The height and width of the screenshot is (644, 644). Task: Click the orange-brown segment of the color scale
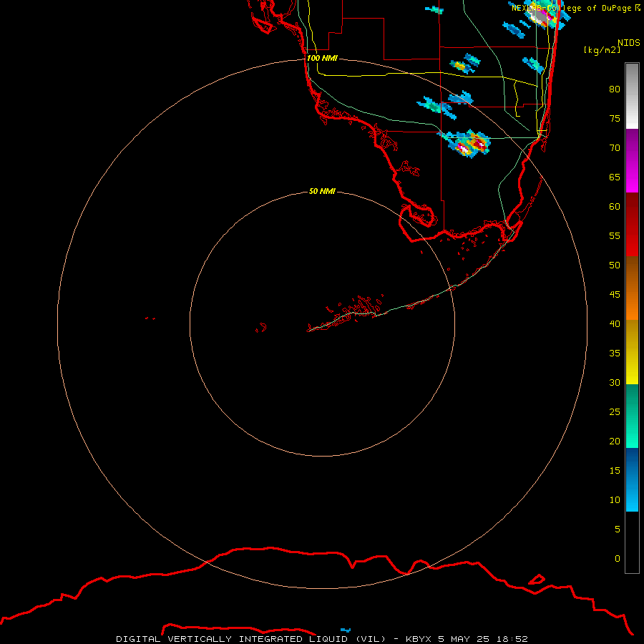(632, 288)
